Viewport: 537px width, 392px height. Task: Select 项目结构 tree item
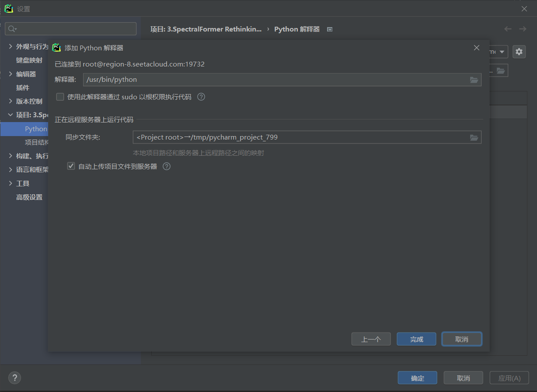(36, 142)
